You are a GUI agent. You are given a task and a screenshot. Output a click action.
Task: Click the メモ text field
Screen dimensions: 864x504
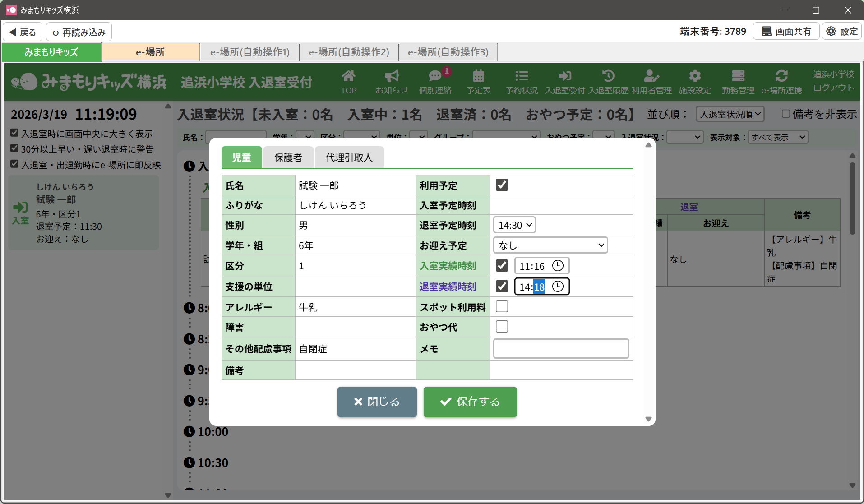[x=561, y=349]
